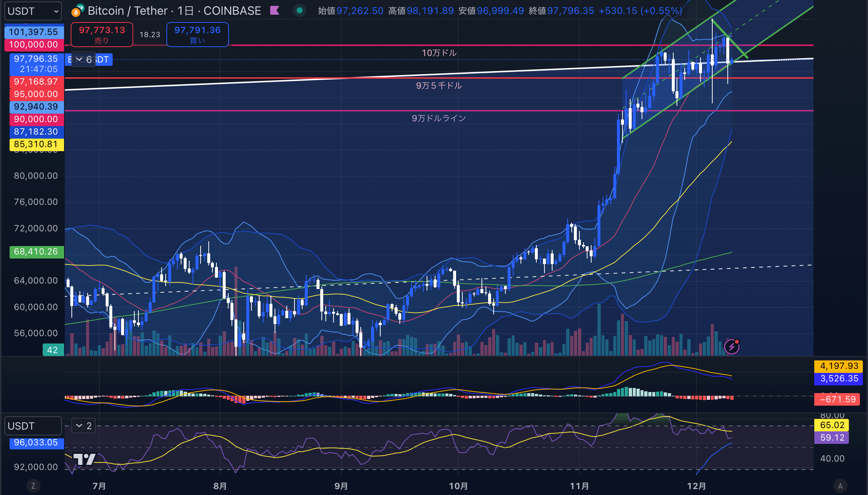The height and width of the screenshot is (495, 868).
Task: Click the A auto-scale button
Action: [x=840, y=486]
